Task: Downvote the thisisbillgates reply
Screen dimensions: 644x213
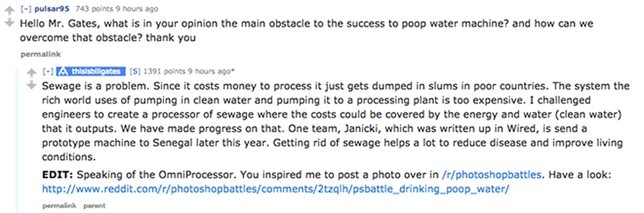Action: click(31, 85)
